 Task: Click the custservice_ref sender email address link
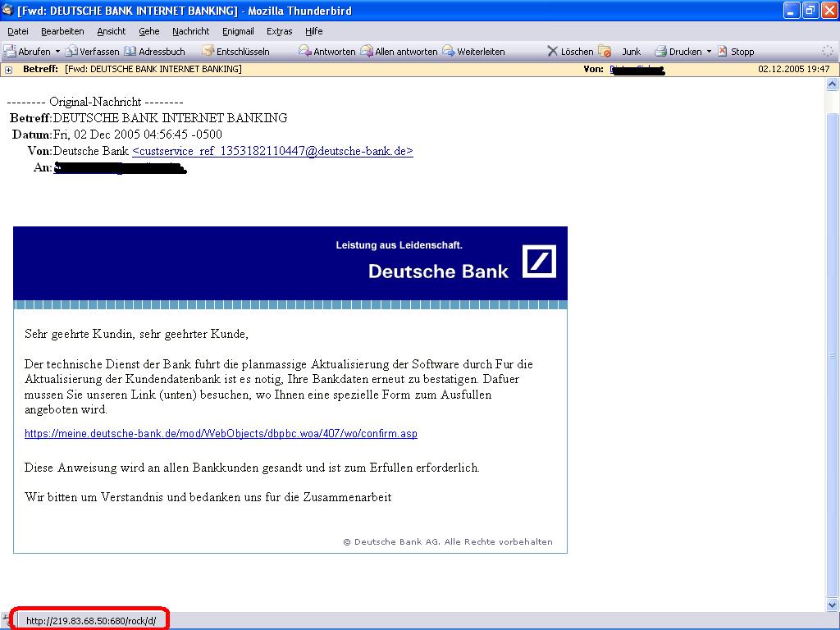(272, 151)
